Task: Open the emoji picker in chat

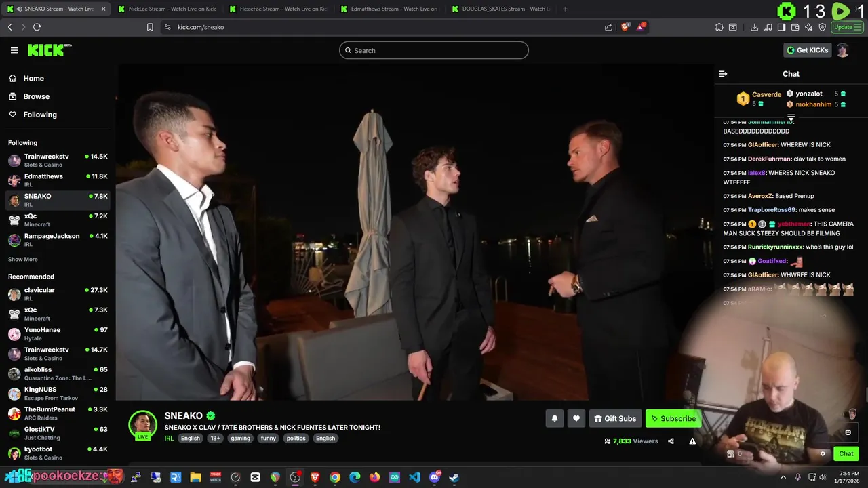Action: tap(848, 432)
